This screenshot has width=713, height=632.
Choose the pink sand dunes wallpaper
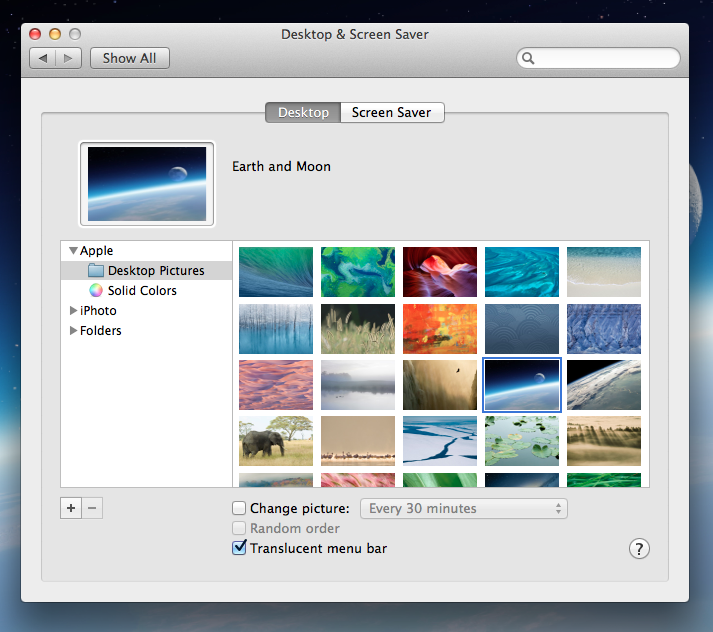[x=276, y=385]
